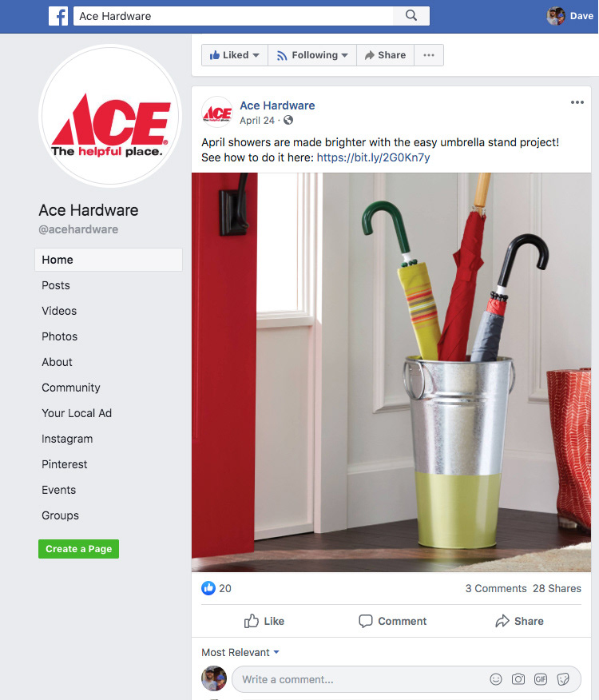Image resolution: width=599 pixels, height=700 pixels.
Task: Click the Write a comment field
Action: pyautogui.click(x=407, y=679)
